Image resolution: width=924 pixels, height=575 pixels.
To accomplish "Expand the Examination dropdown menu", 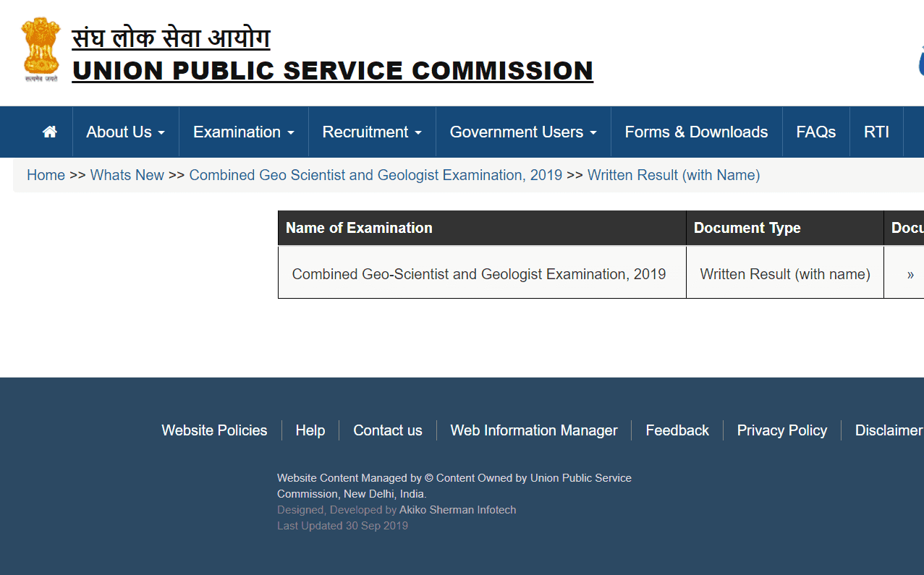I will coord(244,132).
